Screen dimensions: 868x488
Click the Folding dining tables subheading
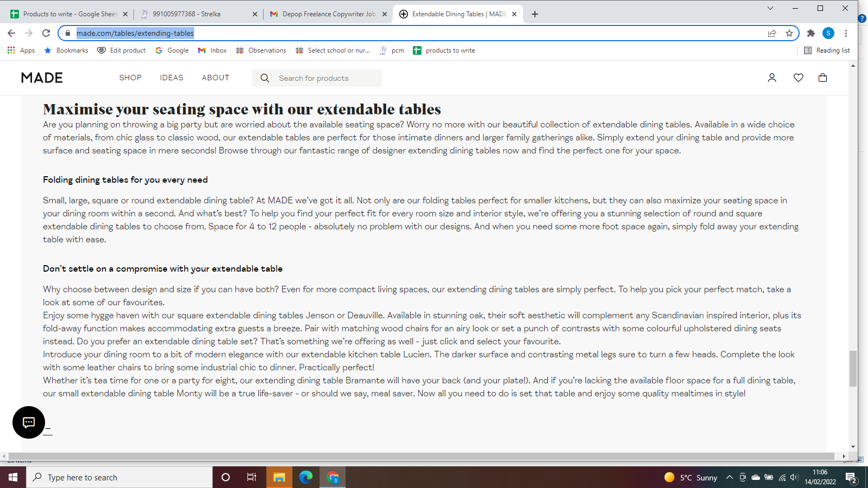[x=125, y=180]
